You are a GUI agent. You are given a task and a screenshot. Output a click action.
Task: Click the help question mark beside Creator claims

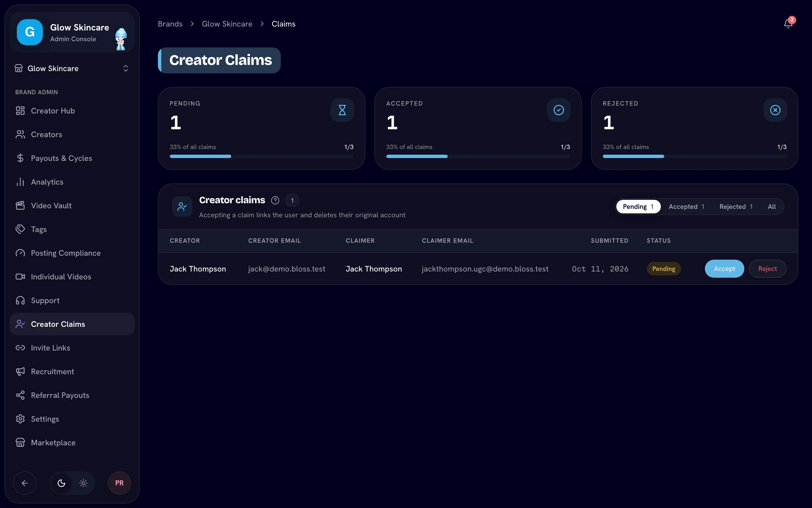[275, 200]
